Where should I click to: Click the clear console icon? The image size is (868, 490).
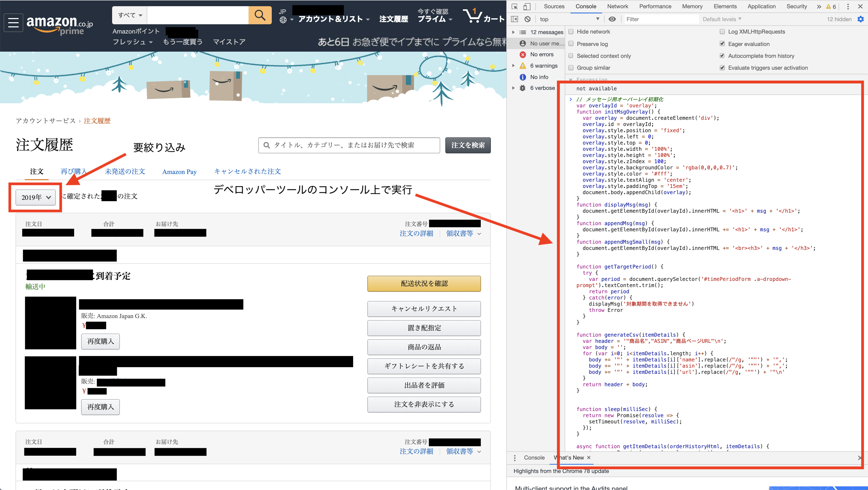528,19
